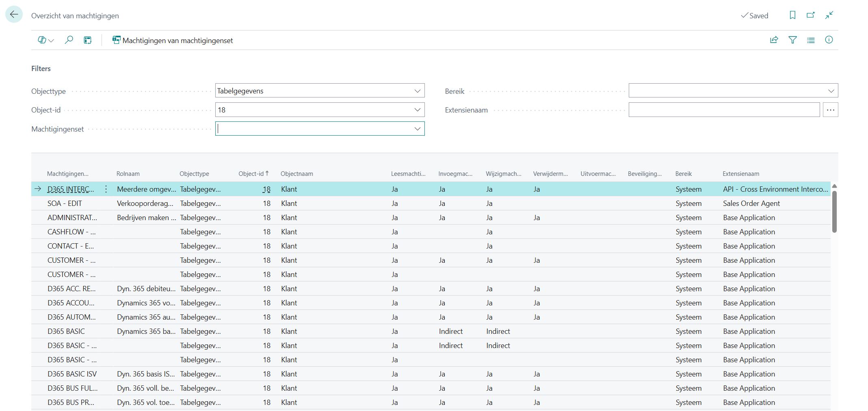Sort by Beveiliging column header
Image resolution: width=868 pixels, height=411 pixels.
pos(645,173)
